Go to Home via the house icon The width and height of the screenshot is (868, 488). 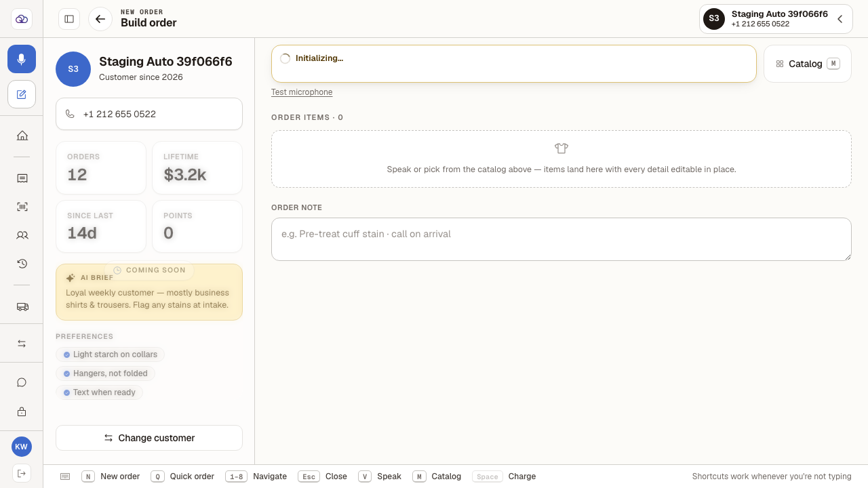22,136
